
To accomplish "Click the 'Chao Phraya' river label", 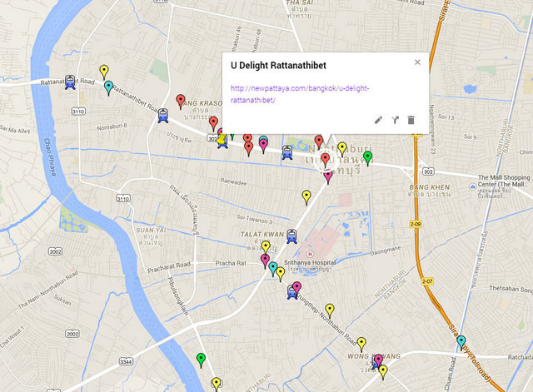I will click(x=50, y=157).
